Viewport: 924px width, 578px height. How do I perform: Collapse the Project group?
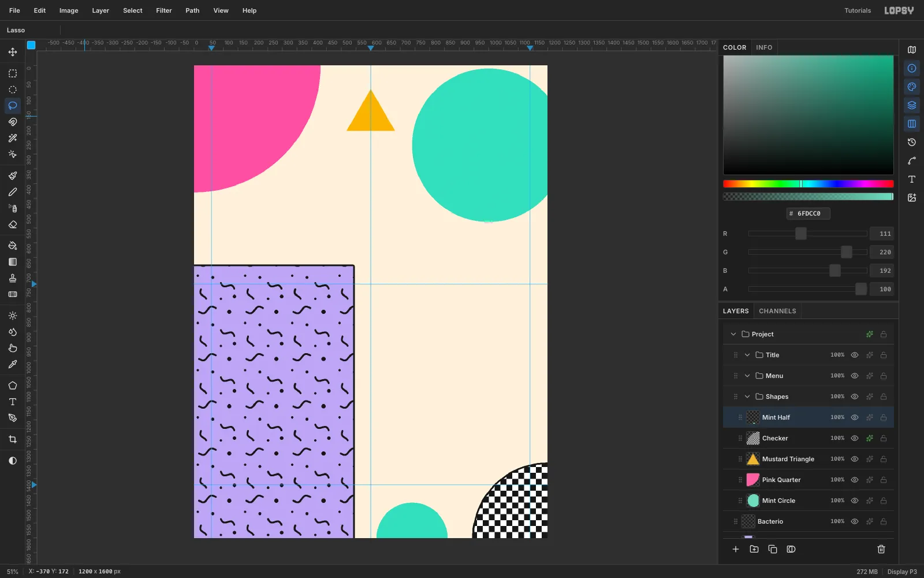pyautogui.click(x=733, y=334)
